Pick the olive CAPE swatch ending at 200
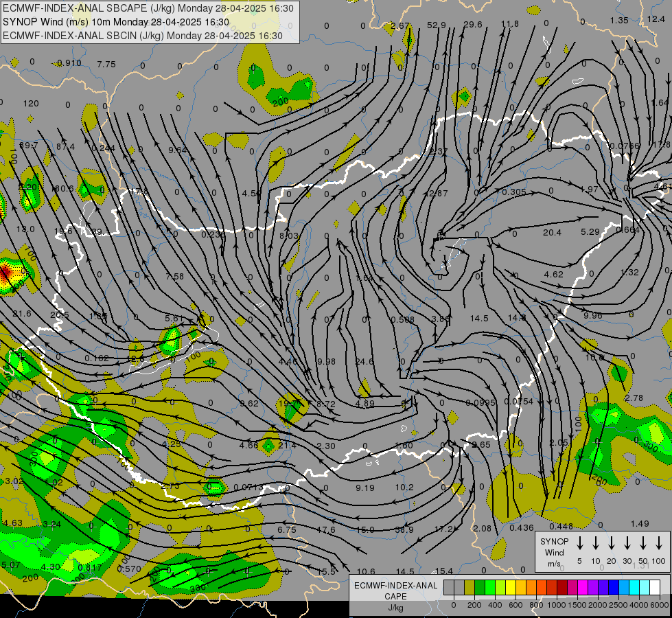This screenshot has width=672, height=618. coord(470,587)
